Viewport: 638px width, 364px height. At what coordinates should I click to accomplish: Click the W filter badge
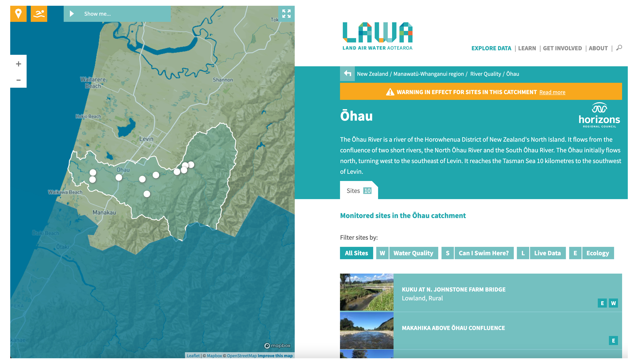pyautogui.click(x=382, y=253)
